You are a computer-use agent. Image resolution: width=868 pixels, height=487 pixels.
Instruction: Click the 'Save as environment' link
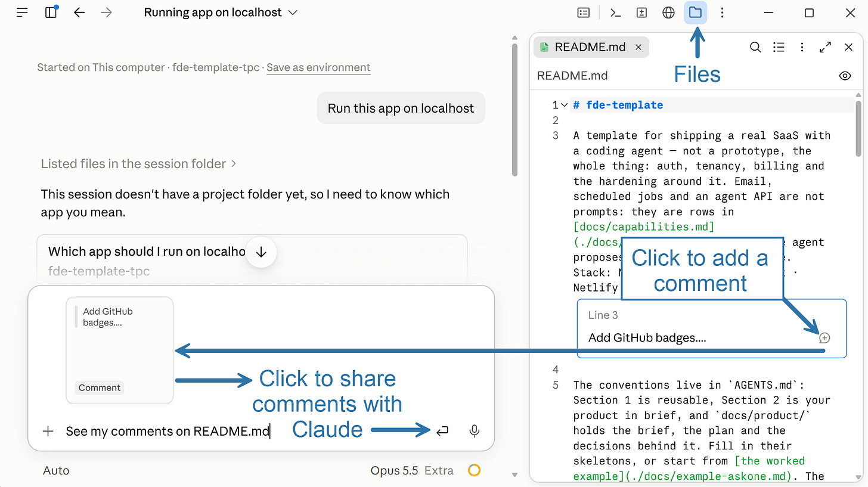pos(318,67)
